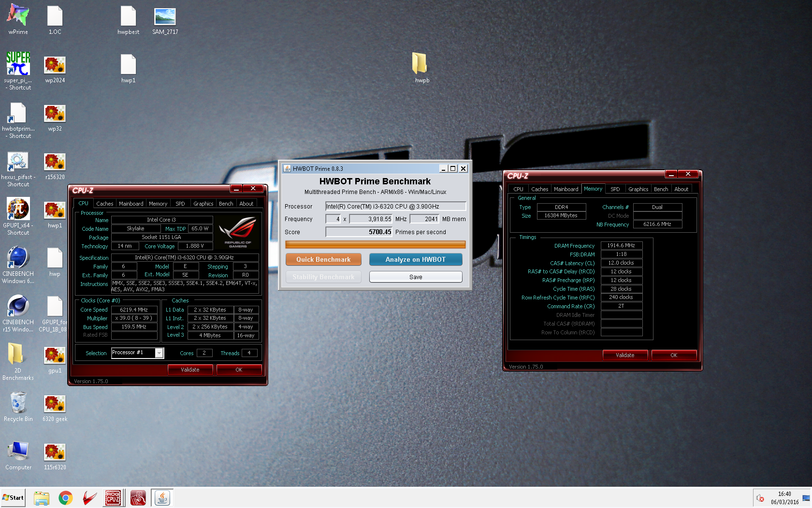Open Caches tab in right CPU-Z window
This screenshot has width=812, height=508.
tap(539, 189)
